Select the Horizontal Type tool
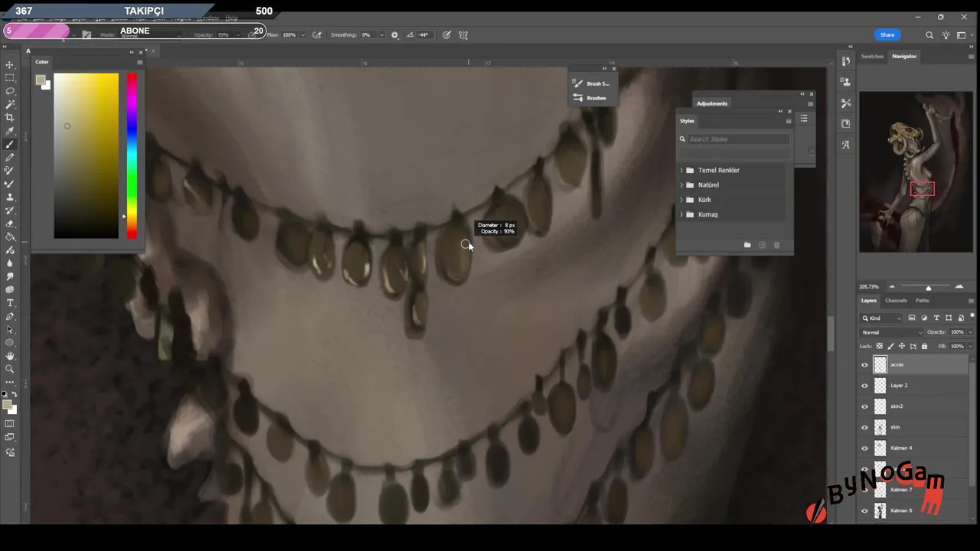This screenshot has width=980, height=551. point(10,302)
